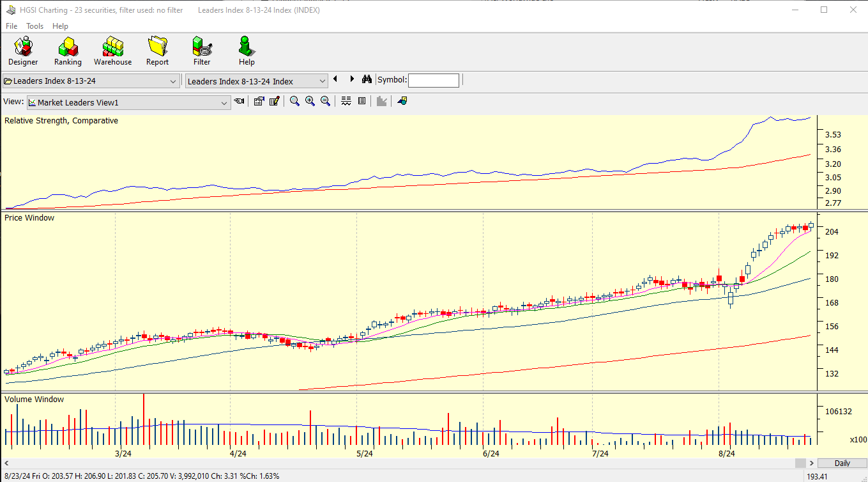Open the Help menu
This screenshot has height=482, width=868.
click(60, 26)
